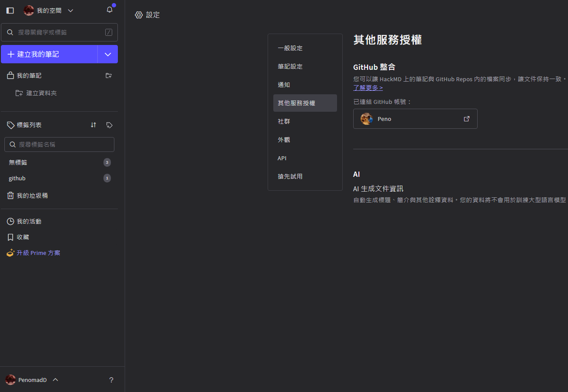Open the linked Peno GitHub account
This screenshot has width=568, height=392.
tap(415, 119)
